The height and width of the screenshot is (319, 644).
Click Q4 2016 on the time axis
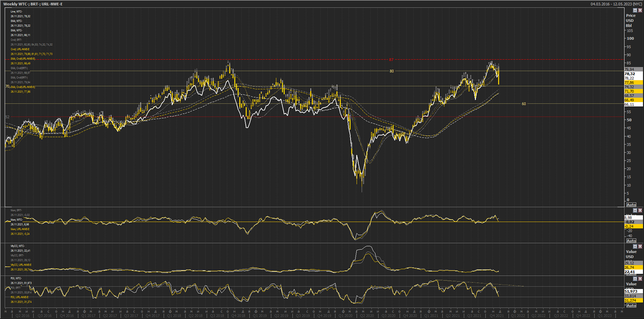(x=67, y=316)
